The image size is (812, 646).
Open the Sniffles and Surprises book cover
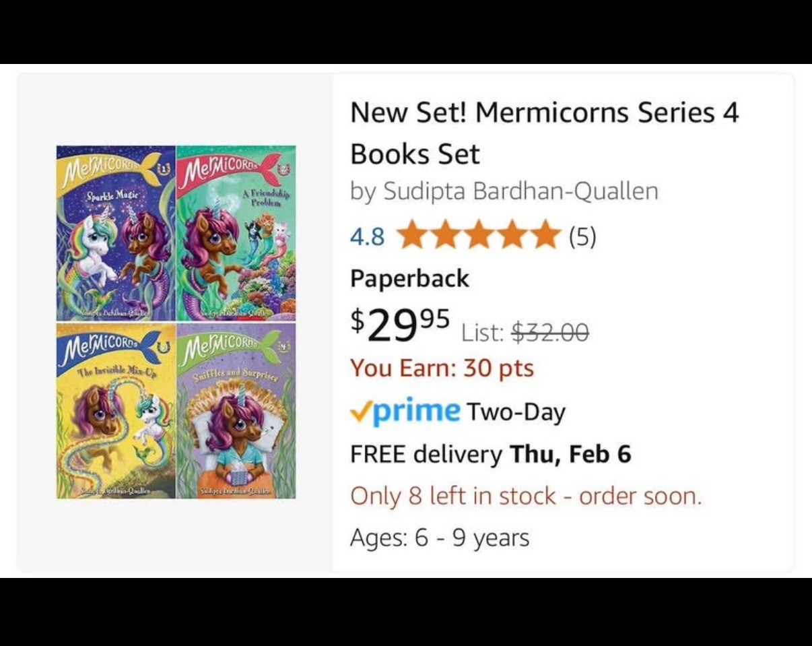click(x=236, y=411)
